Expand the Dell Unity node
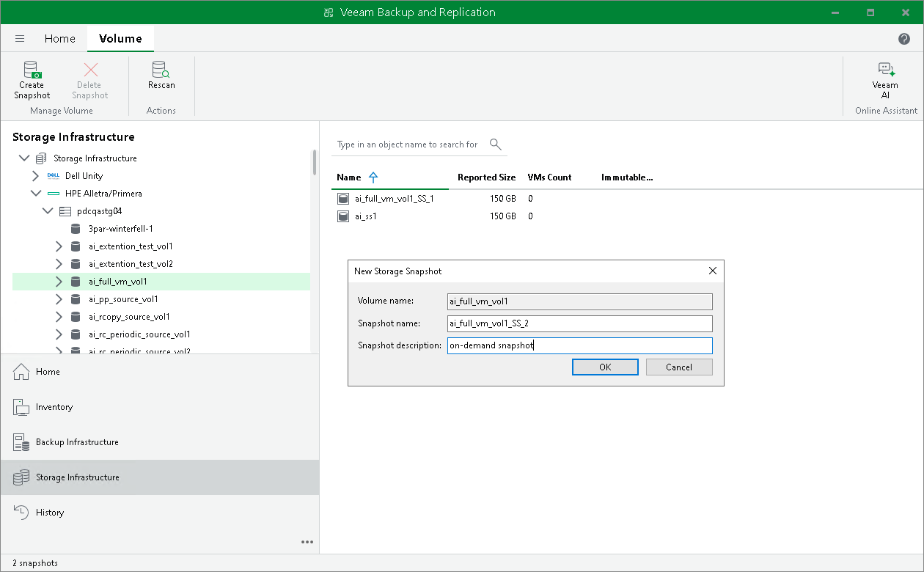Image resolution: width=924 pixels, height=572 pixels. [36, 176]
